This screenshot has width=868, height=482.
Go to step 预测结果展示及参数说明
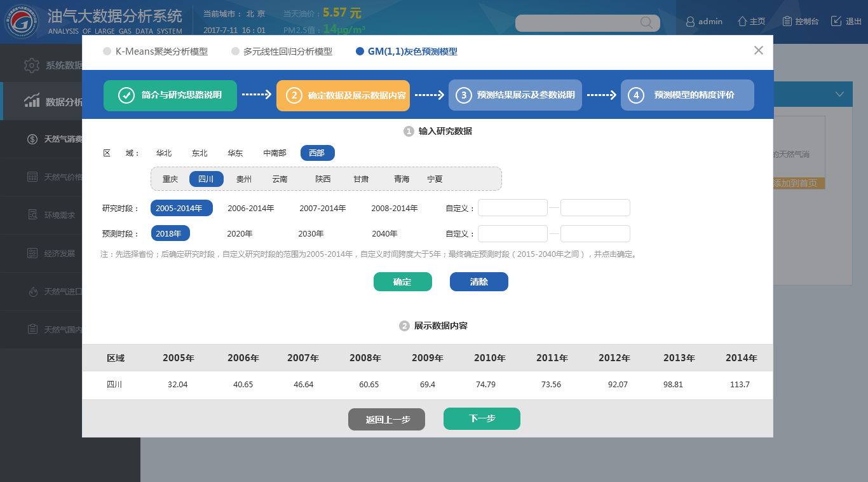[x=515, y=95]
